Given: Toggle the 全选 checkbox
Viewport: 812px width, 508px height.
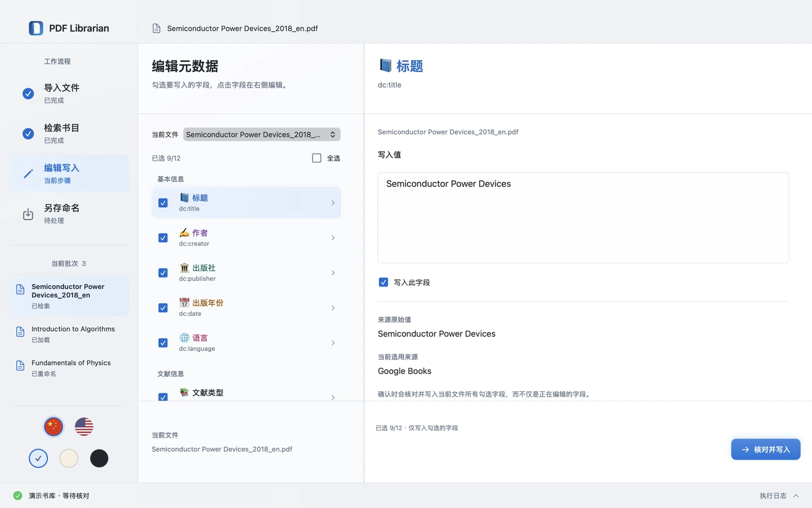Looking at the screenshot, I should pos(317,158).
